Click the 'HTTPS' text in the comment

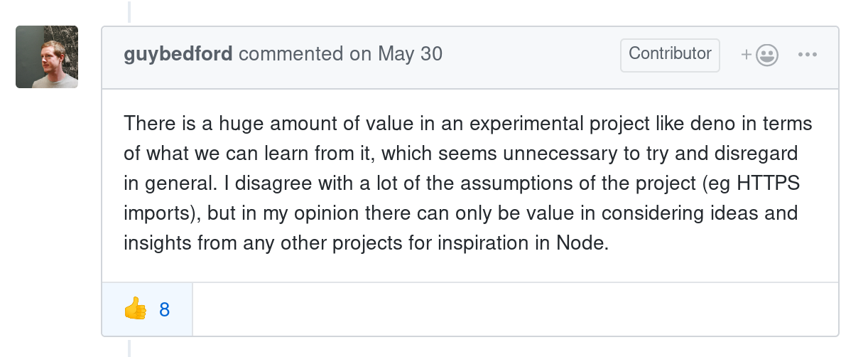[769, 183]
